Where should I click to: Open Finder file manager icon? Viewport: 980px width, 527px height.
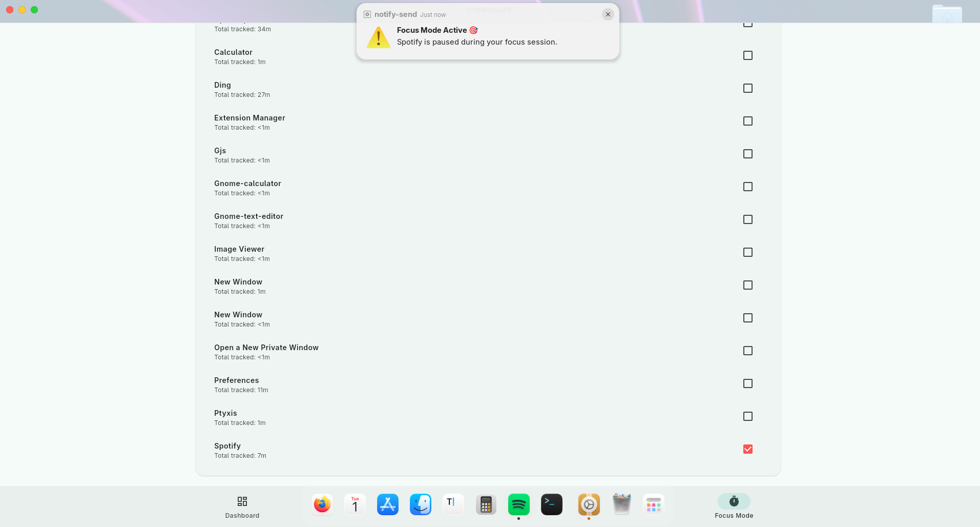click(x=421, y=505)
